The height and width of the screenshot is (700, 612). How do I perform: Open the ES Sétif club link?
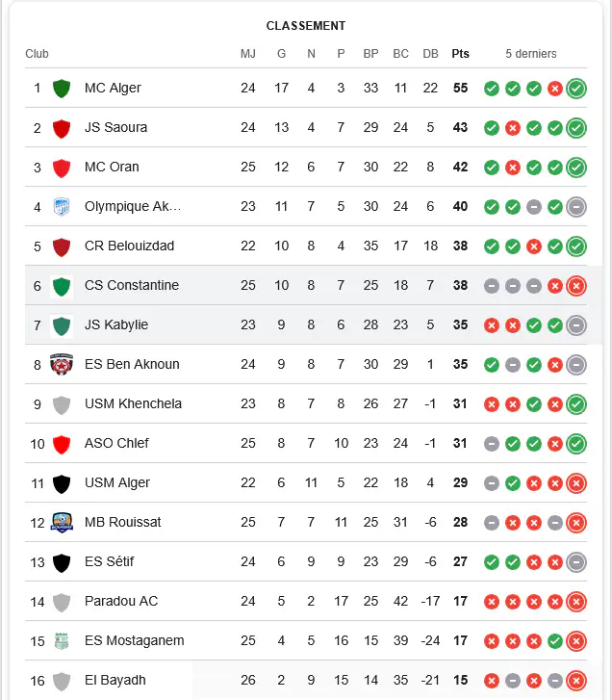pos(110,561)
